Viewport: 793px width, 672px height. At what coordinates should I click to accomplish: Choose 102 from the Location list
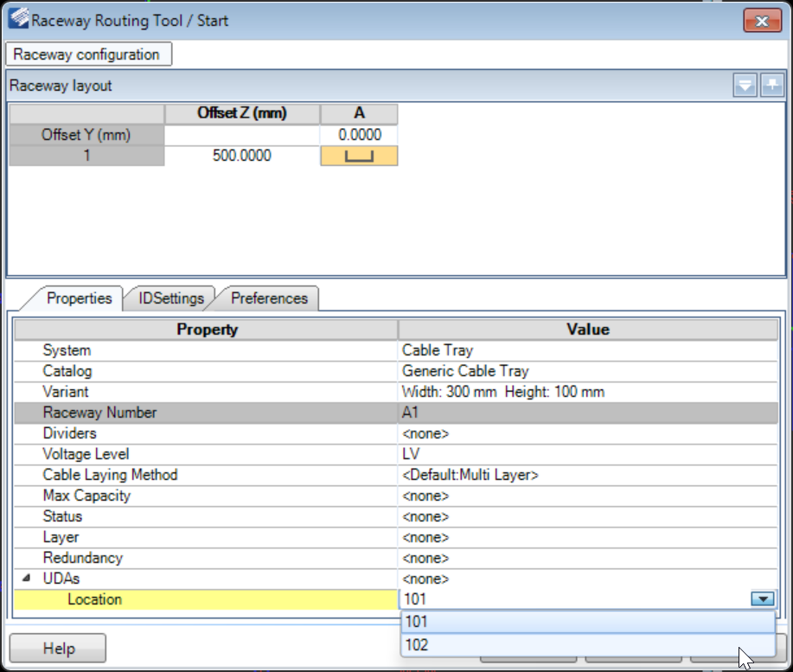click(588, 644)
